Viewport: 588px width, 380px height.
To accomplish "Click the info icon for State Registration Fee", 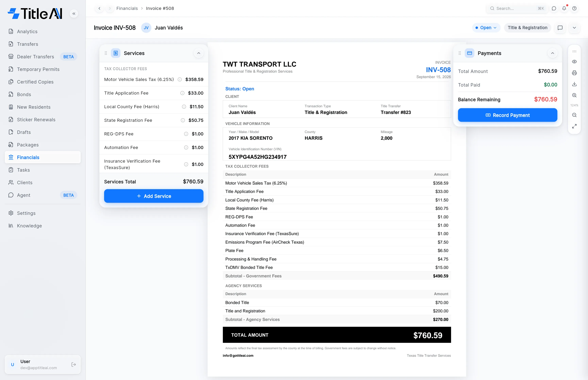I will (x=183, y=120).
